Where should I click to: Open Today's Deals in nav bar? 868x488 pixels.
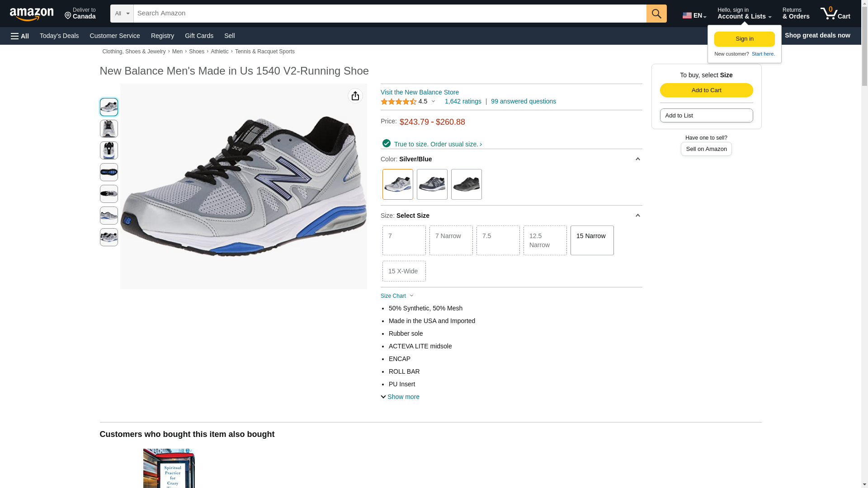click(x=59, y=36)
